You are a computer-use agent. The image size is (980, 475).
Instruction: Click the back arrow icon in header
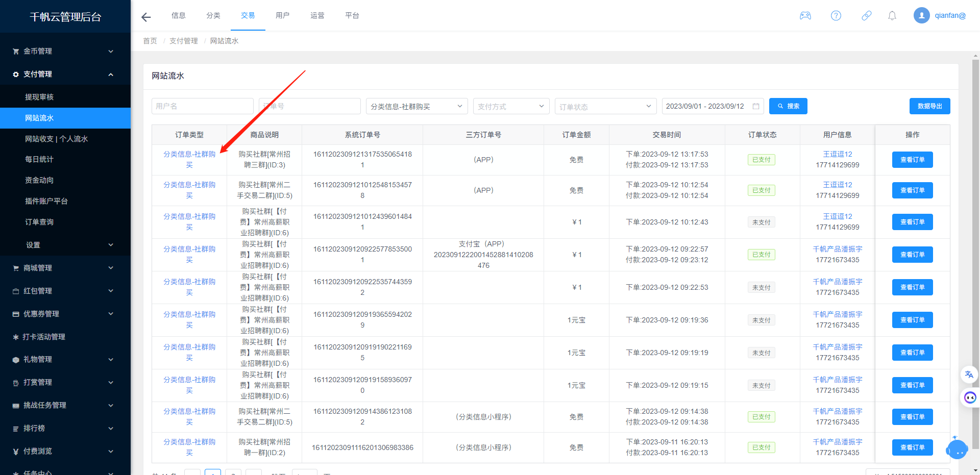(146, 17)
